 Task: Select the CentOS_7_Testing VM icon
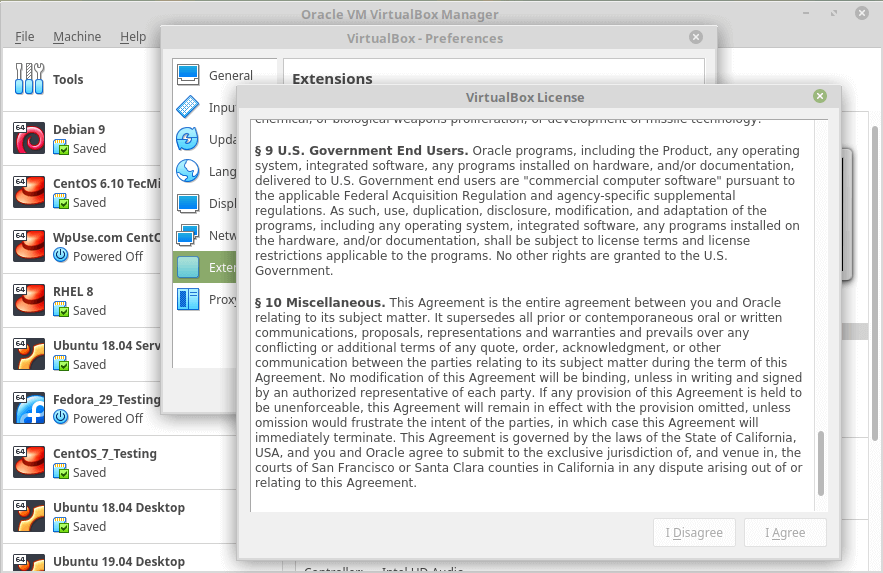(29, 462)
